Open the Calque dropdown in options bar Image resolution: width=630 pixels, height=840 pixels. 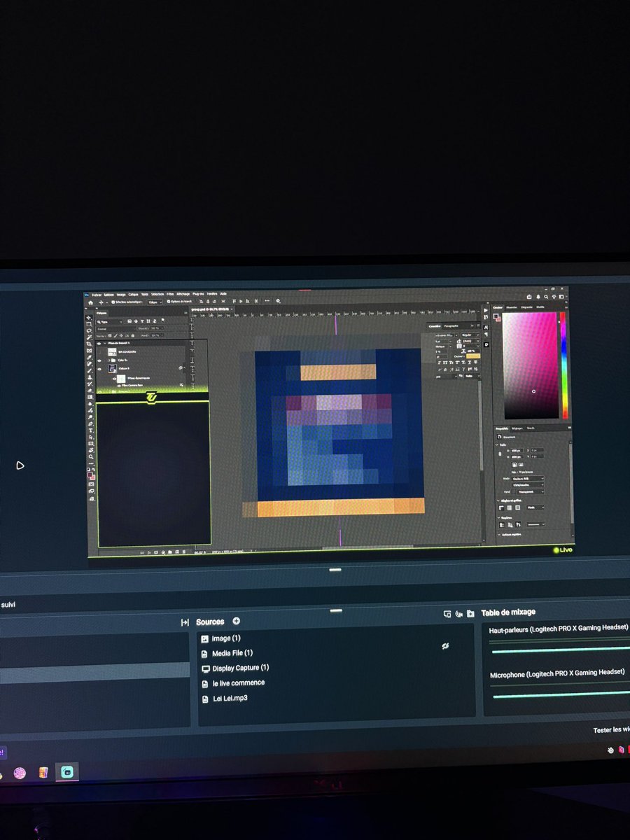155,302
